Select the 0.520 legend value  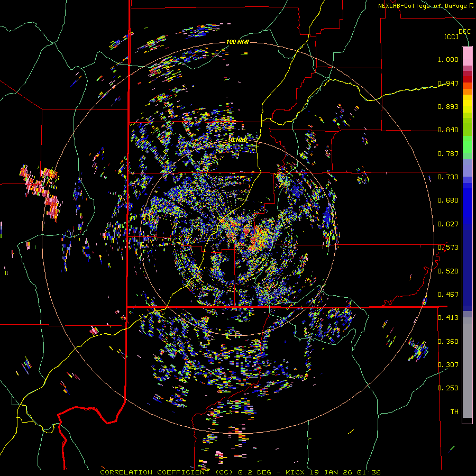pyautogui.click(x=448, y=271)
